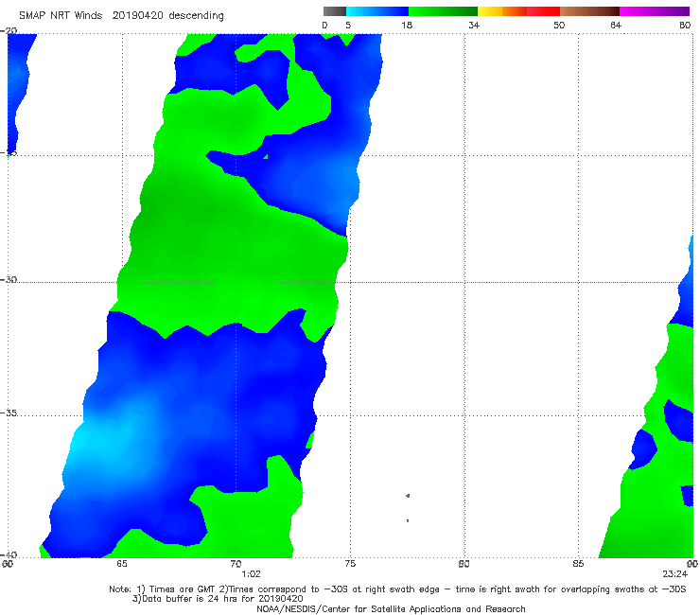700x615 pixels.
Task: Click the title 'SMAP NRT Winds'
Action: [61, 15]
